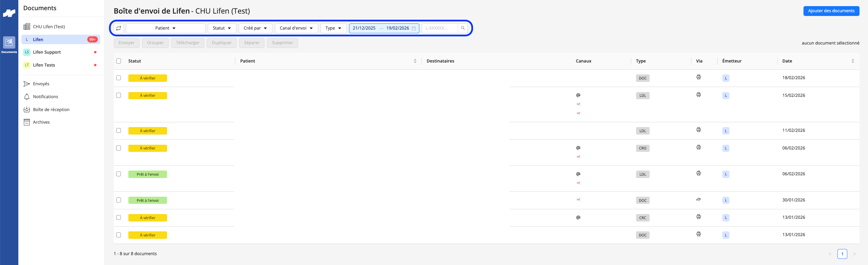The width and height of the screenshot is (868, 265).
Task: Click printer icon for 18/02/2026 document
Action: [x=699, y=77]
